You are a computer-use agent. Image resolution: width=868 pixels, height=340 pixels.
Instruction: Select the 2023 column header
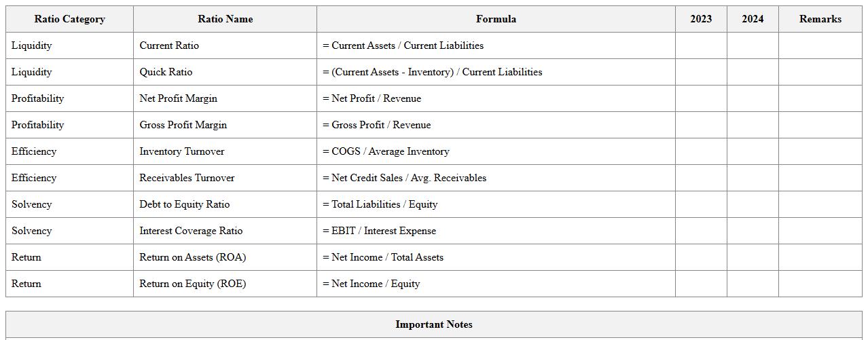pyautogui.click(x=701, y=19)
